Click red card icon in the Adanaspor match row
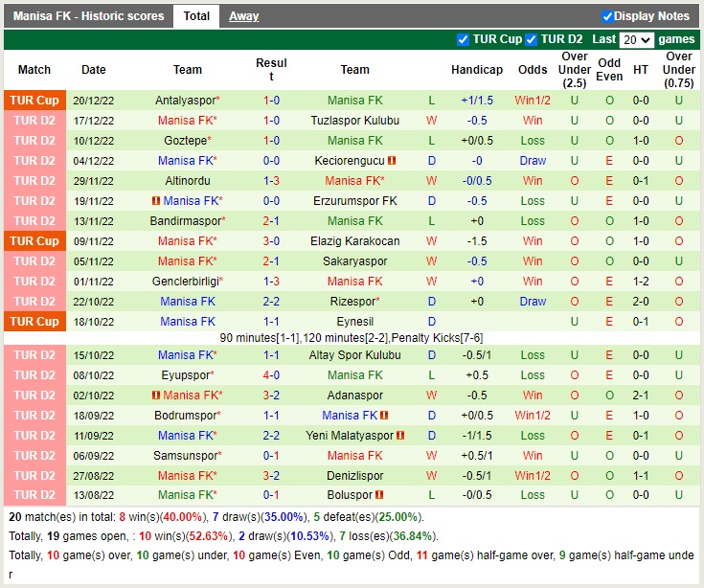704x588 pixels. (157, 396)
